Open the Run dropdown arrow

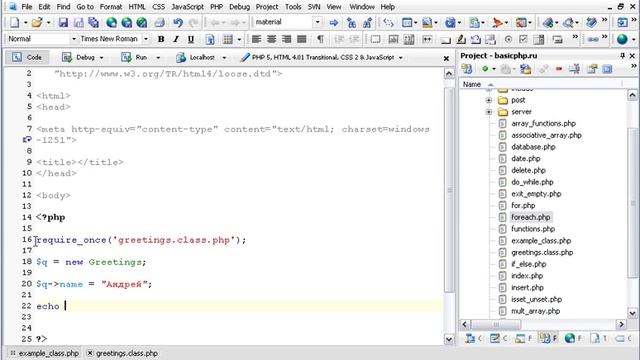pyautogui.click(x=158, y=58)
